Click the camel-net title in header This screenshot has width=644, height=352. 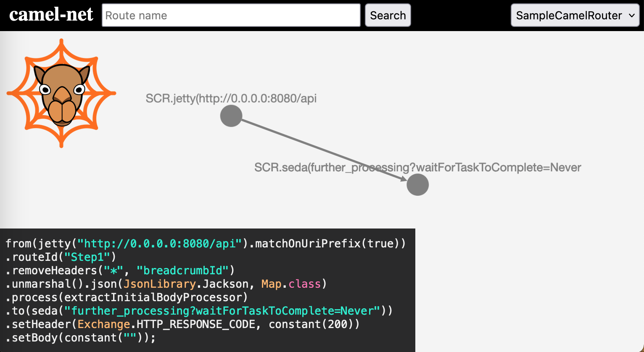(x=51, y=15)
